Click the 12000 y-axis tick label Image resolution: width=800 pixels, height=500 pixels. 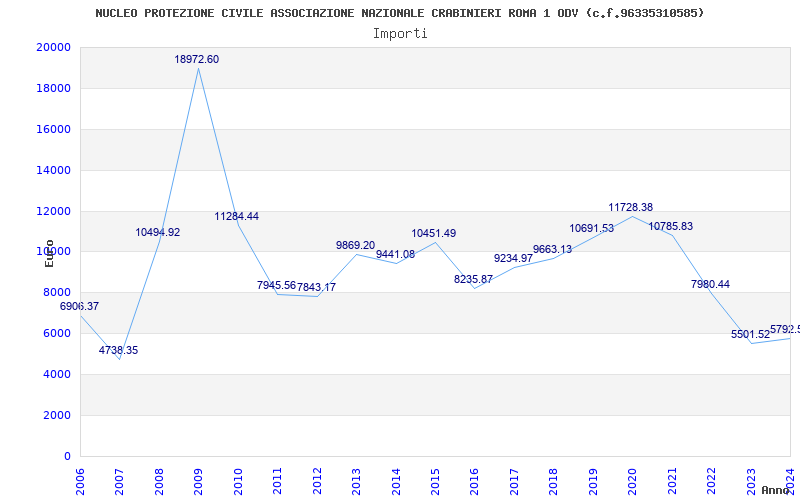pyautogui.click(x=54, y=211)
